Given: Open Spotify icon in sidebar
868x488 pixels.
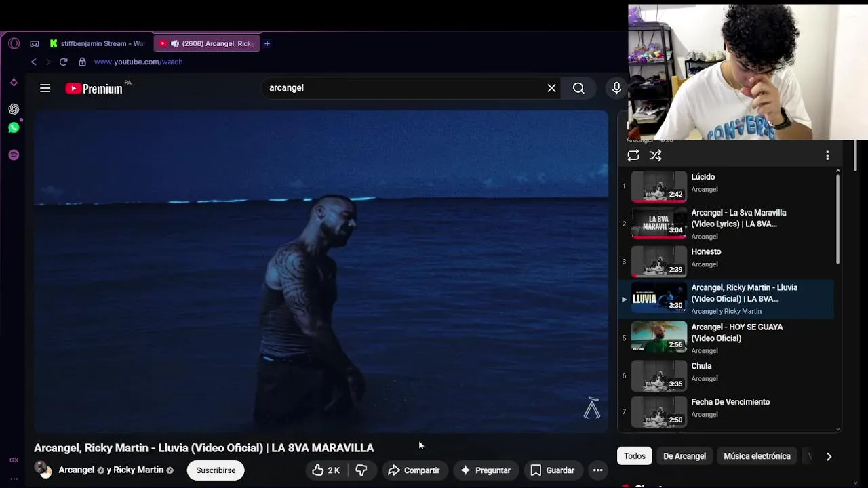Looking at the screenshot, I should 14,155.
